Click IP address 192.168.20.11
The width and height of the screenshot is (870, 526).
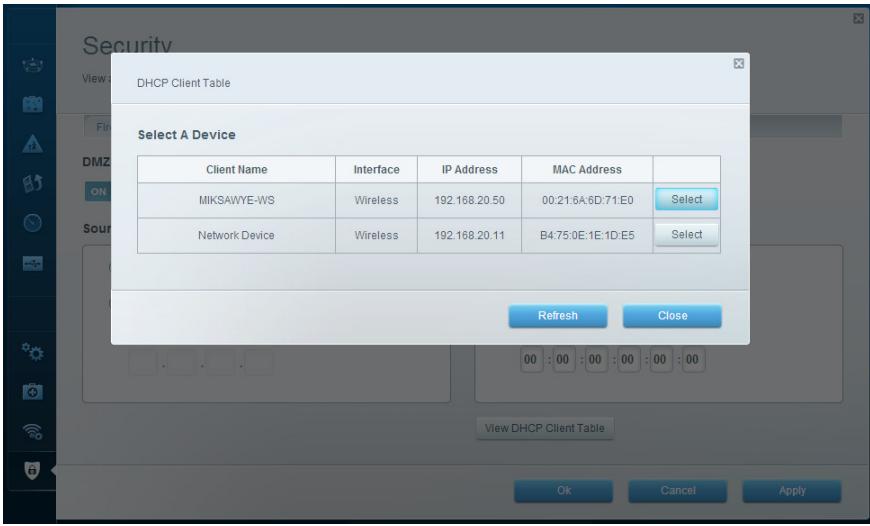click(x=469, y=235)
